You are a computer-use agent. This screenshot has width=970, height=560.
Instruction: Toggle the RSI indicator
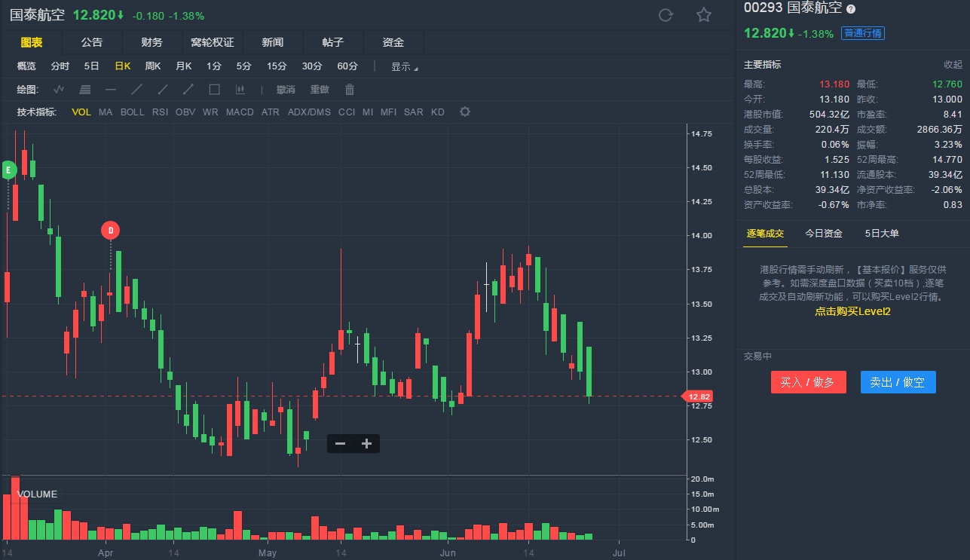point(160,112)
